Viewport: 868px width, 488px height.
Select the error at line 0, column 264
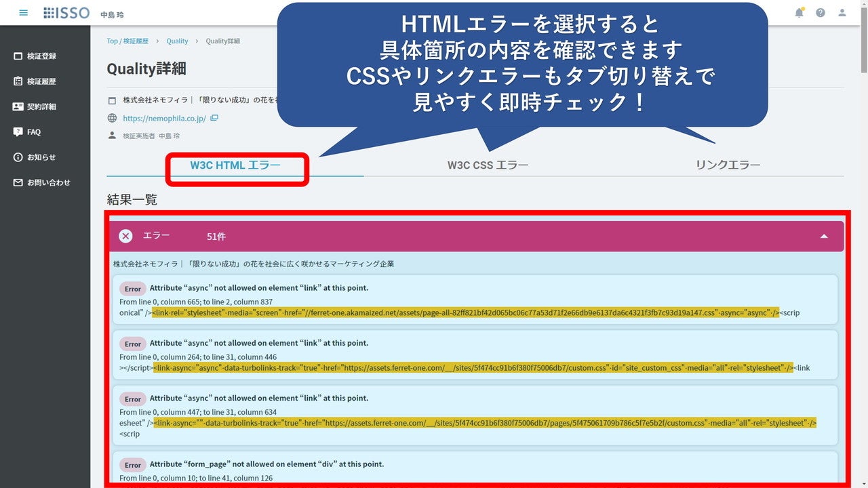[x=475, y=355]
